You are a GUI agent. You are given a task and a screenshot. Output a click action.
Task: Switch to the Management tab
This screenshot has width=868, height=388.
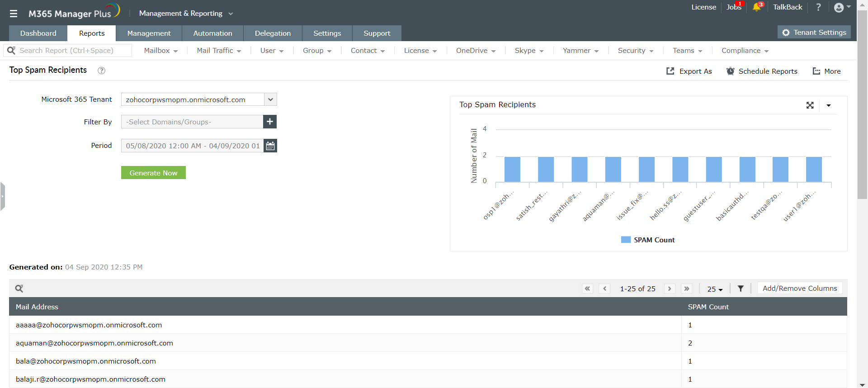[x=149, y=33]
